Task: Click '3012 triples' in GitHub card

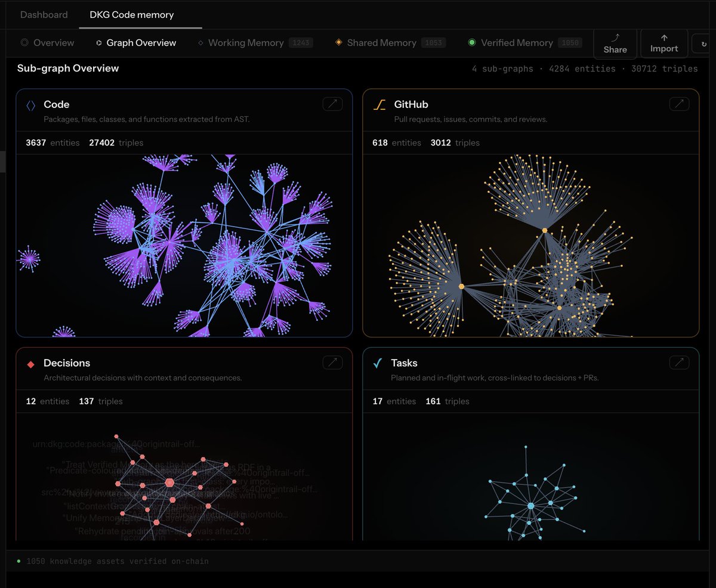Action: (455, 143)
